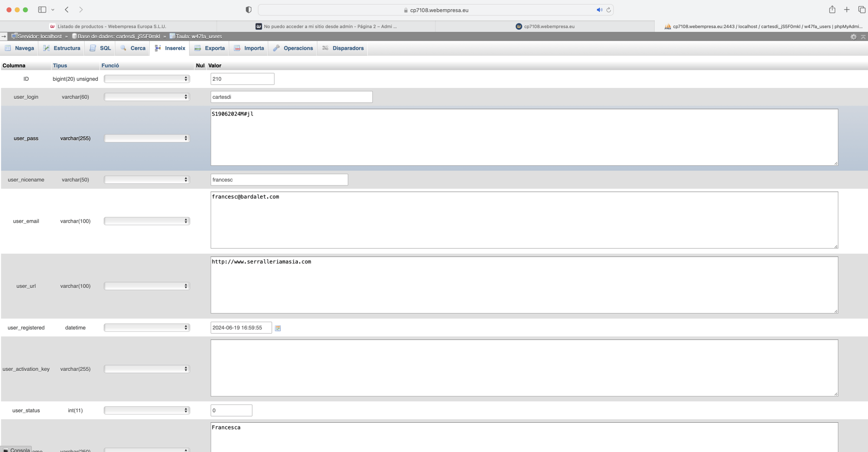This screenshot has height=452, width=868.
Task: Open the Estructura tab
Action: 62,48
